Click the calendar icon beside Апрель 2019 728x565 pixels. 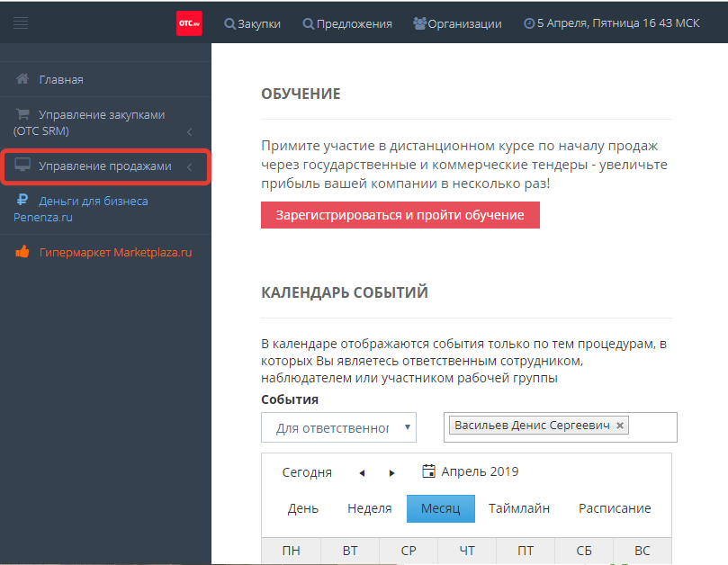point(428,471)
